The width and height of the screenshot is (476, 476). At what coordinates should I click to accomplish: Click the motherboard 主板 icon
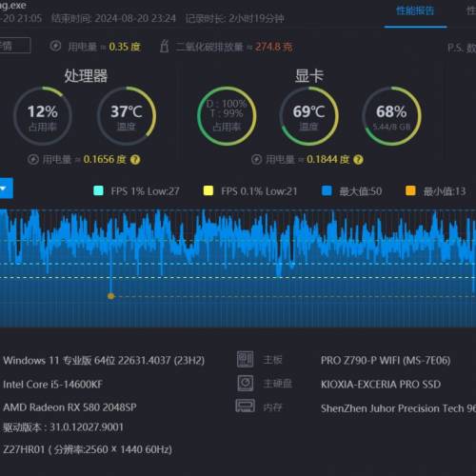point(245,359)
